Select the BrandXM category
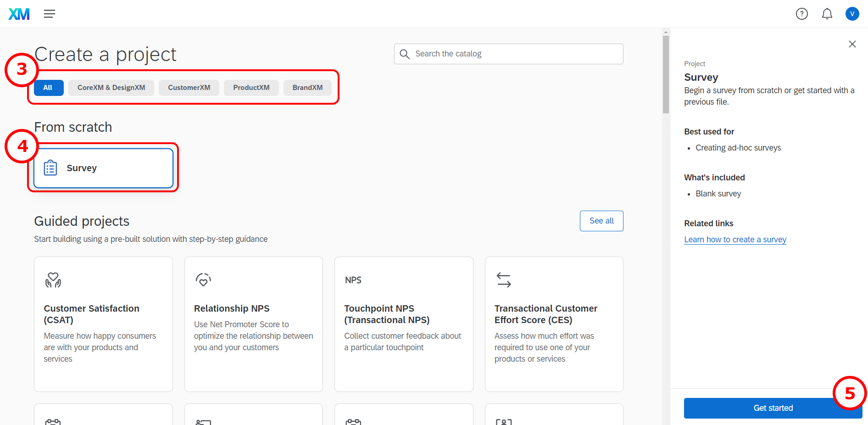This screenshot has width=868, height=425. click(307, 88)
